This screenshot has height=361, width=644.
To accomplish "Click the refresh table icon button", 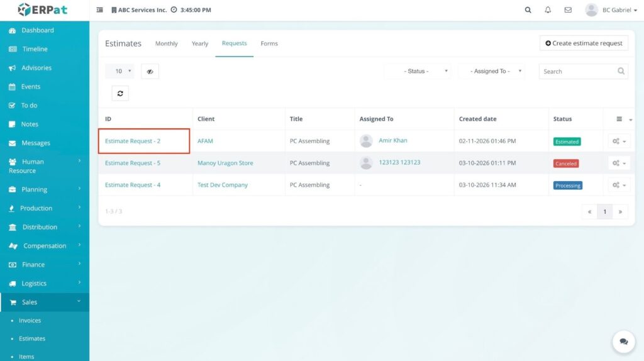I will (120, 94).
